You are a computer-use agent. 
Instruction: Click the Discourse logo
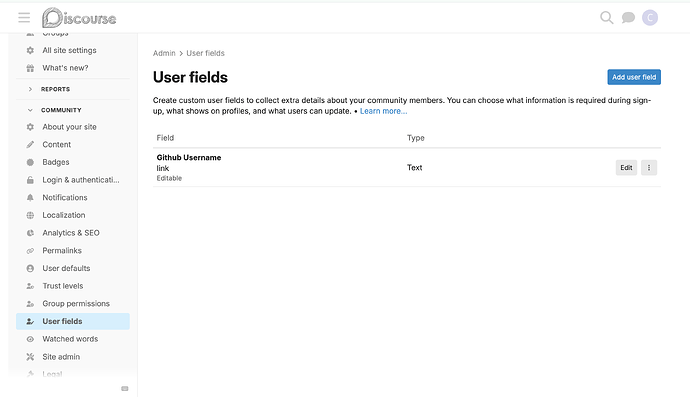pos(79,18)
